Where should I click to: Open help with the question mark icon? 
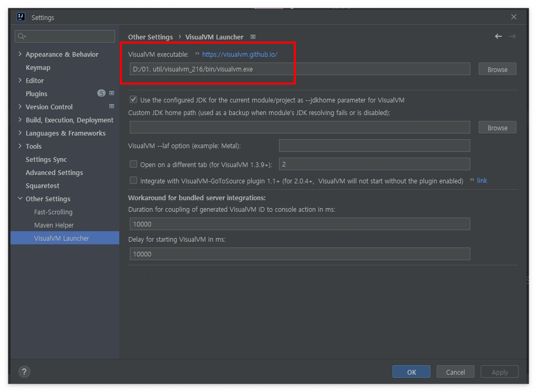(24, 372)
